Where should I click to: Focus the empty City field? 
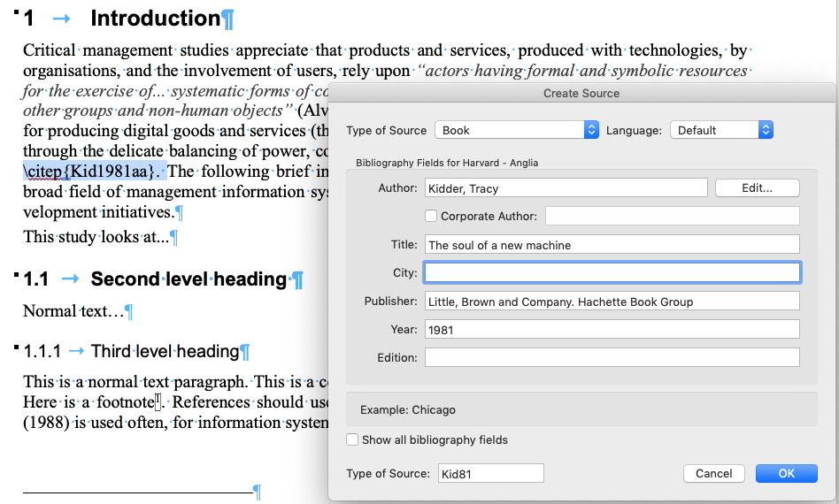pyautogui.click(x=612, y=272)
